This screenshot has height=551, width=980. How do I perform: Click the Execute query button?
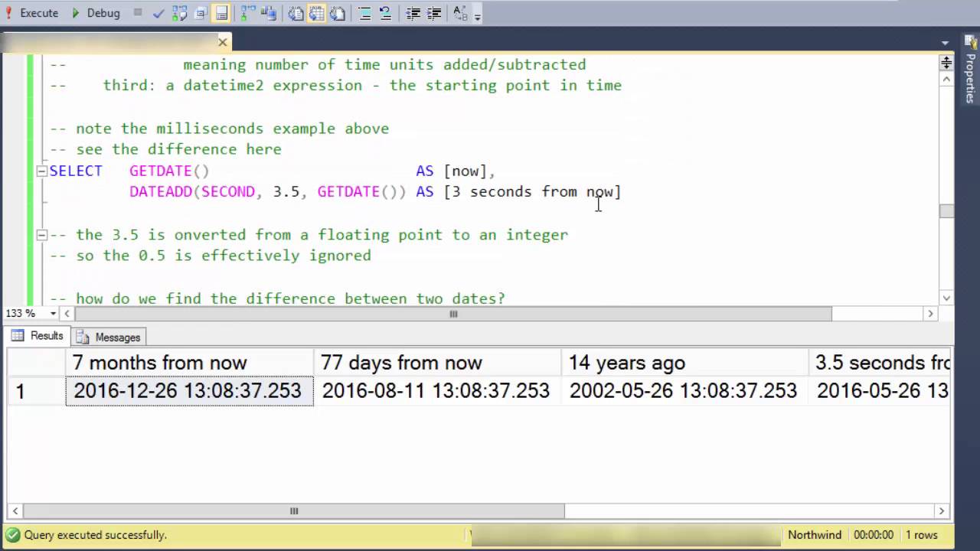coord(31,13)
